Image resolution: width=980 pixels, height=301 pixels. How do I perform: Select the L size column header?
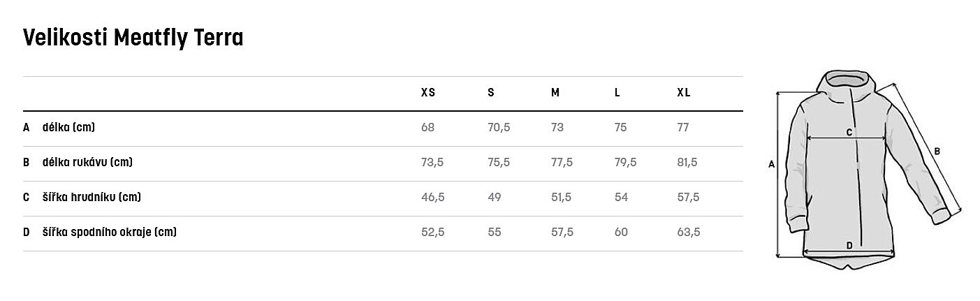tap(617, 93)
